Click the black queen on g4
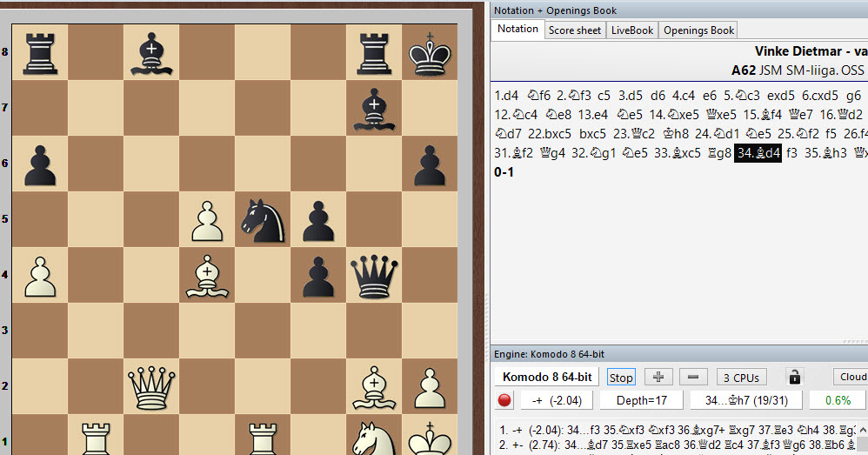Screen dimensions: 868x455 click(374, 274)
